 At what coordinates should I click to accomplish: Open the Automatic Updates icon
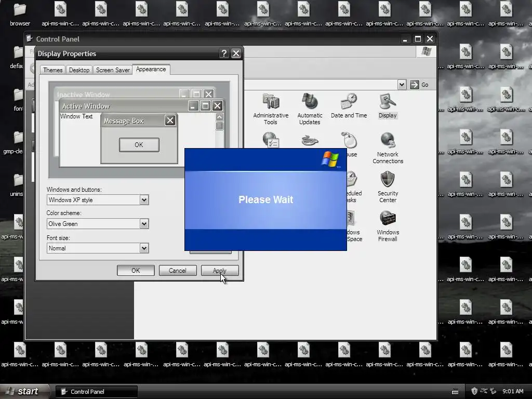(310, 109)
